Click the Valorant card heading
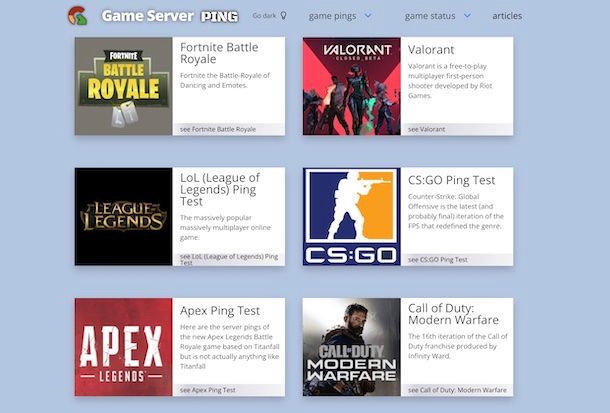 pos(431,50)
